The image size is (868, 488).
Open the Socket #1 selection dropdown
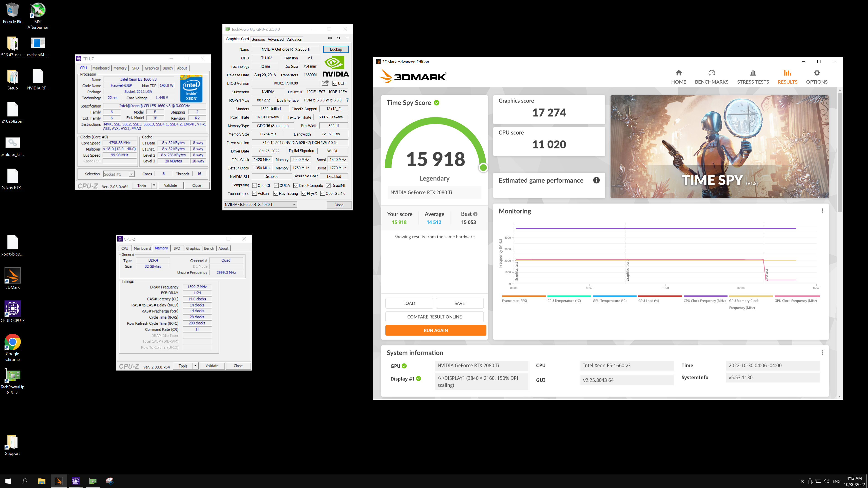click(x=119, y=174)
